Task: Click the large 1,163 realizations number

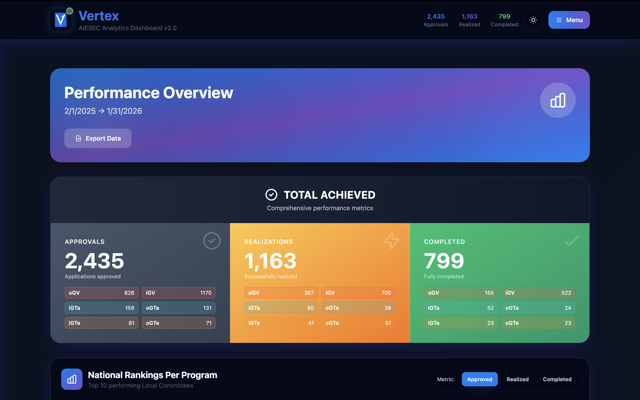Action: 270,261
